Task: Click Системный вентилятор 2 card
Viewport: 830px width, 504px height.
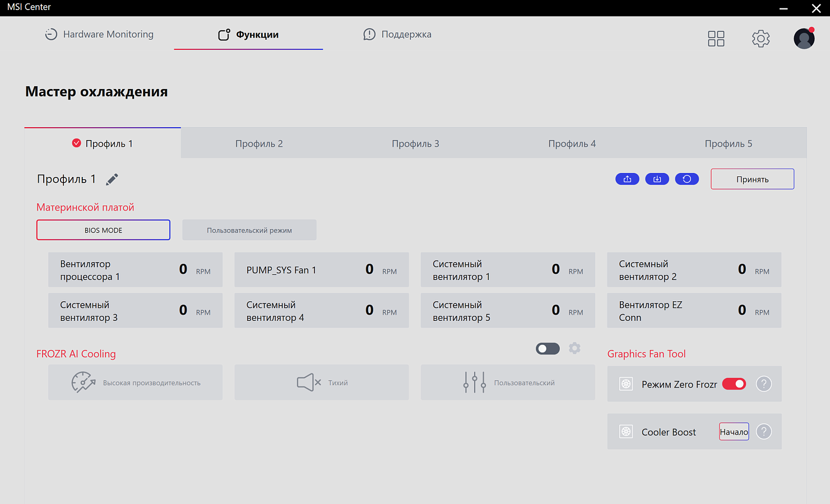Action: click(x=694, y=270)
